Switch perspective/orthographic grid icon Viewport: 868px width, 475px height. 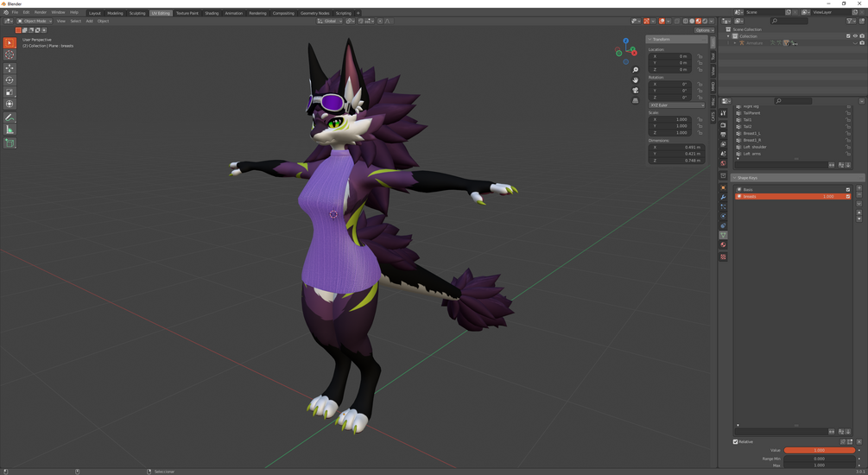635,101
